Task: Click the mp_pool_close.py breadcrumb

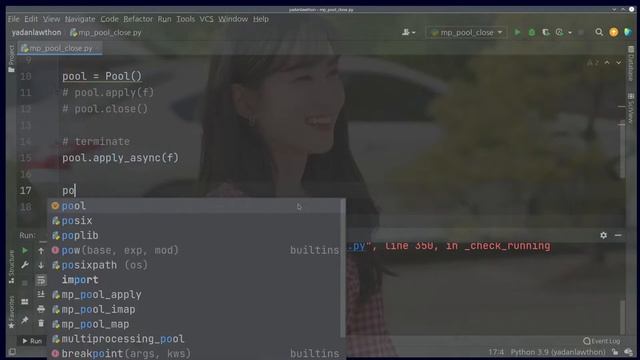Action: [x=106, y=32]
